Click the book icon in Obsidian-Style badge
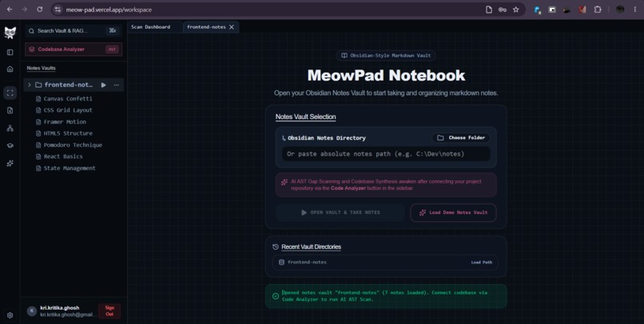The image size is (644, 324). [344, 55]
